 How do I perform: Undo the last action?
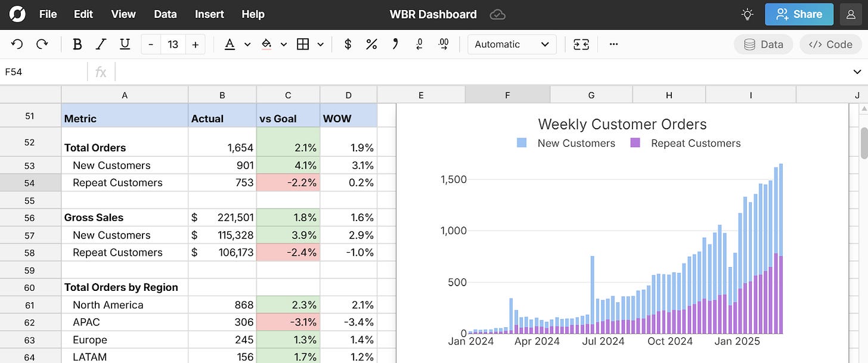click(17, 44)
